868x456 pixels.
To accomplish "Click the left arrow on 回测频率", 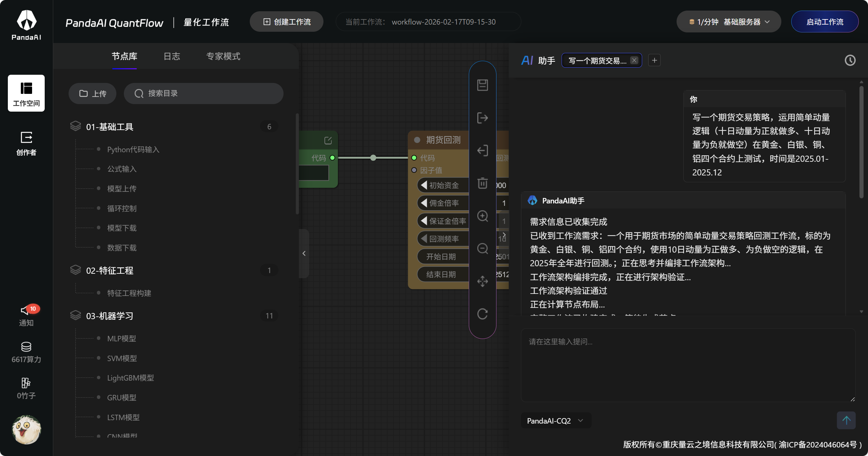I will click(x=424, y=239).
